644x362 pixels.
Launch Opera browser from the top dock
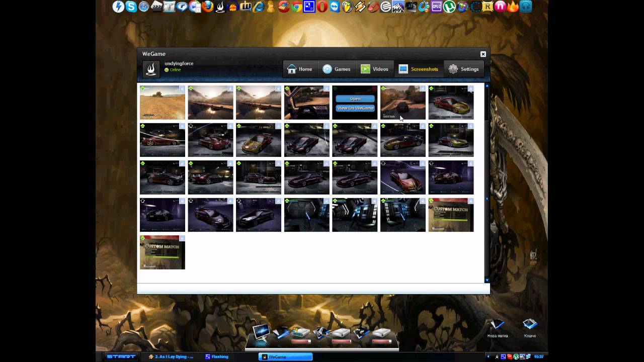[322, 7]
